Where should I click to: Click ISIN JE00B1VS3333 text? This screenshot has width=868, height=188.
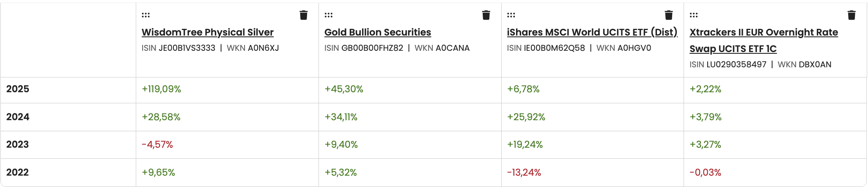pyautogui.click(x=179, y=48)
